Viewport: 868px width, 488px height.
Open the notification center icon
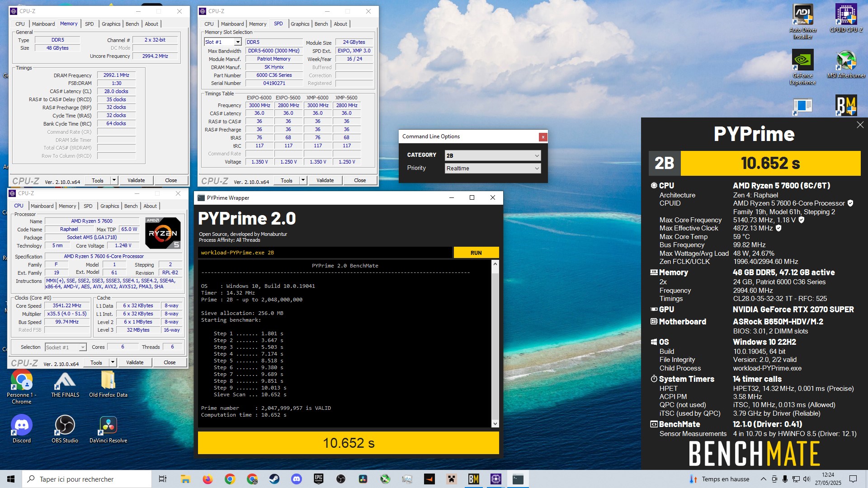pos(853,479)
